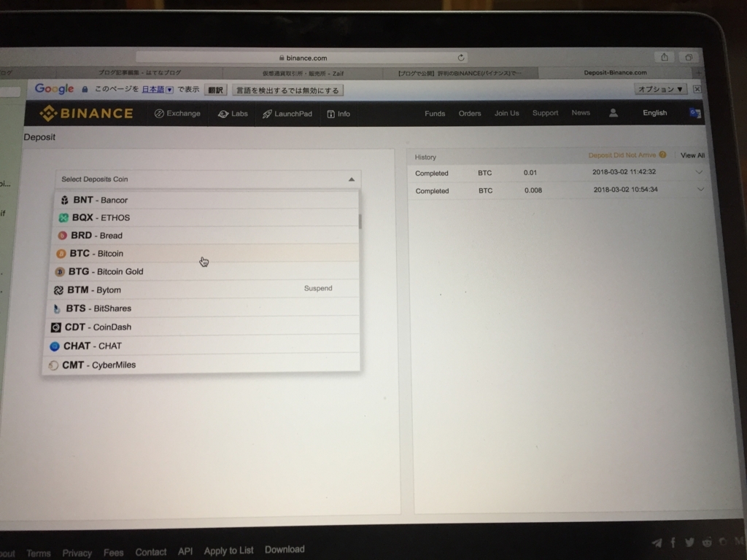Viewport: 747px width, 560px height.
Task: Click the CHAT coin icon
Action: point(55,346)
